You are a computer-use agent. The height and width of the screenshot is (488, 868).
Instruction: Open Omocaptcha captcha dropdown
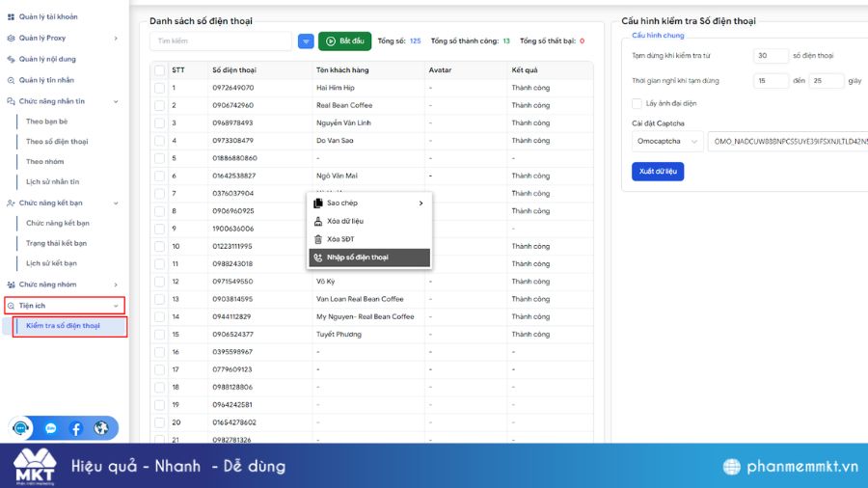coord(667,141)
